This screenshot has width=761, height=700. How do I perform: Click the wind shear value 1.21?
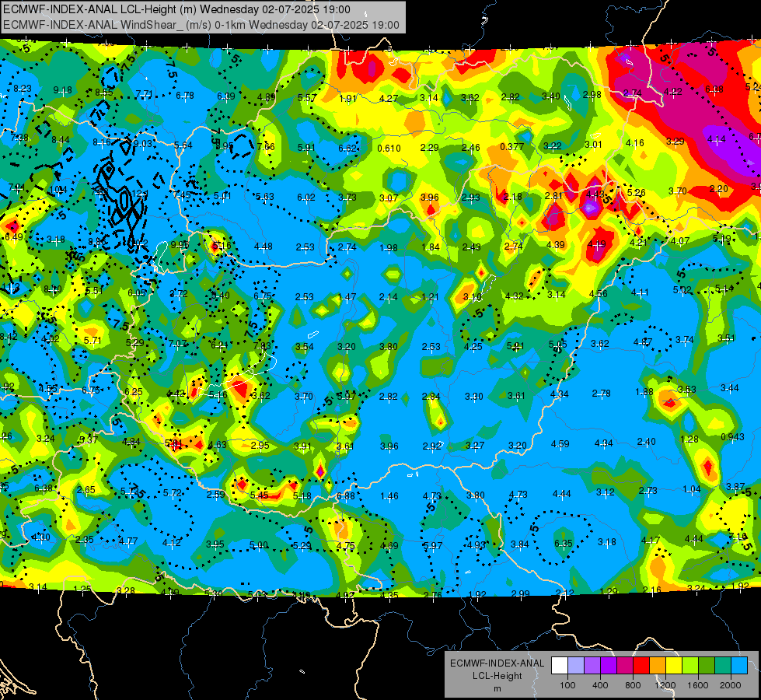pos(430,297)
